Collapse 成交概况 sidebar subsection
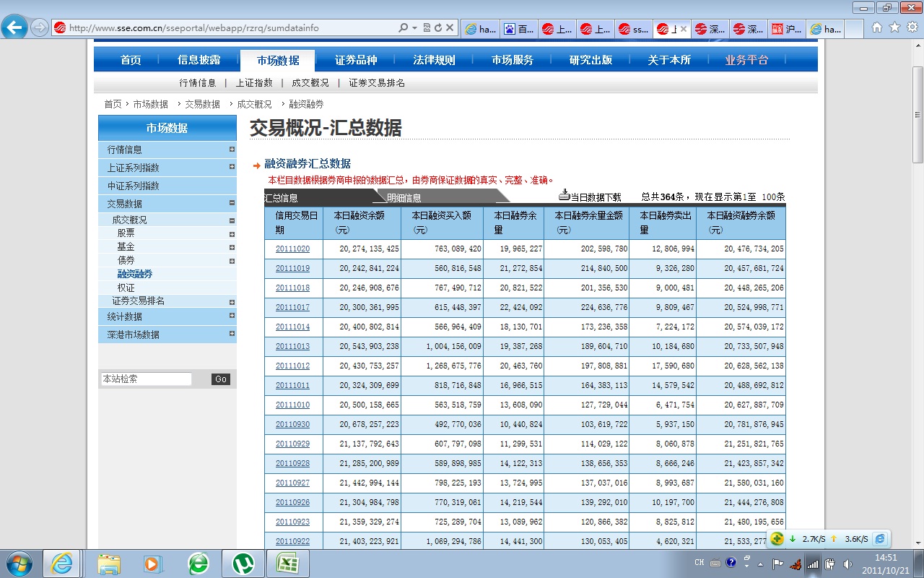This screenshot has height=578, width=924. tap(232, 220)
